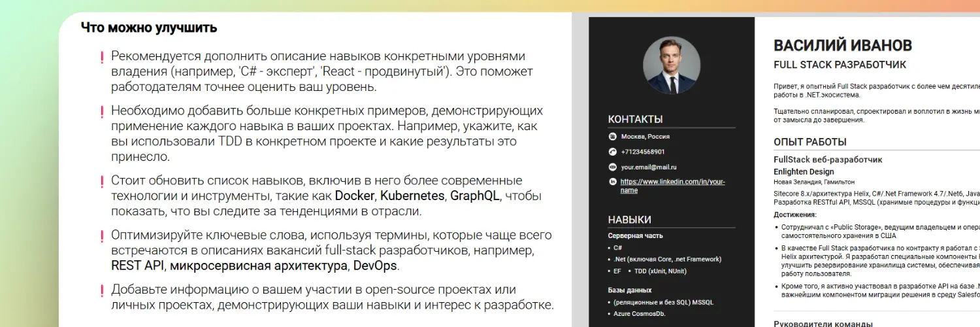The height and width of the screenshot is (327, 980).
Task: Click the exclamation mark beside the skill levels recommendation
Action: (x=102, y=58)
